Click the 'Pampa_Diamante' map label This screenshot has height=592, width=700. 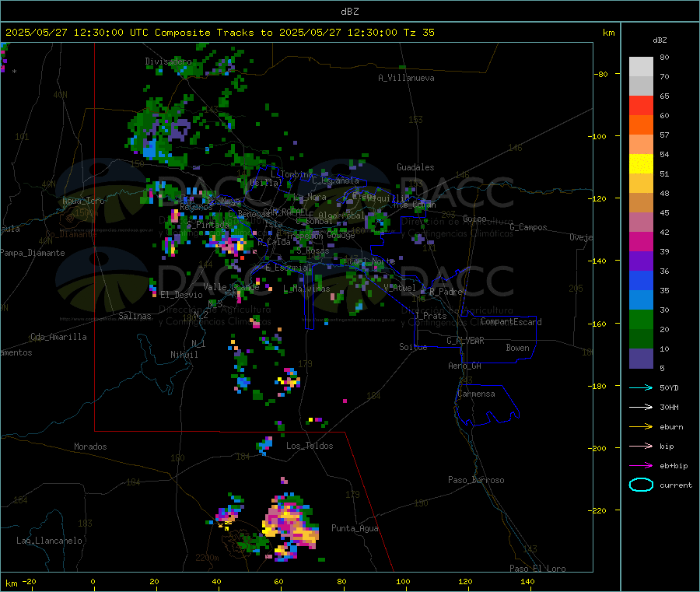(33, 253)
